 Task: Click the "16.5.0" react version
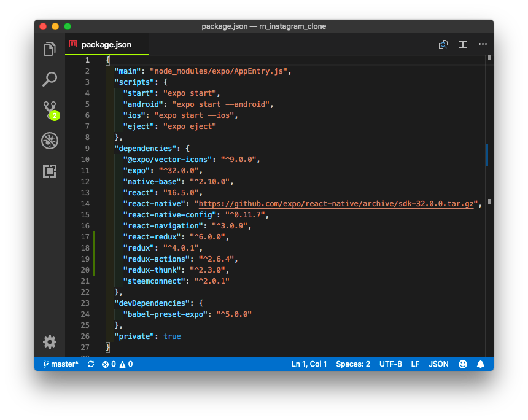[181, 193]
